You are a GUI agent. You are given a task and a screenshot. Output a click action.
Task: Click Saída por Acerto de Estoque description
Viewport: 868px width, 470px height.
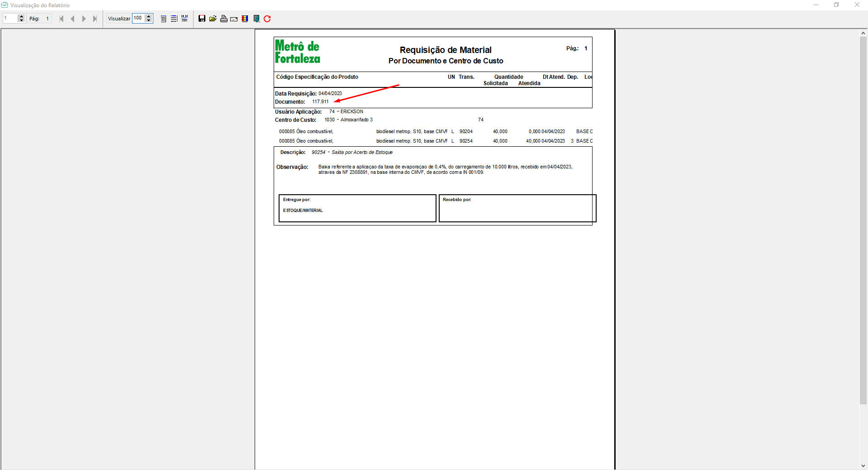point(362,153)
